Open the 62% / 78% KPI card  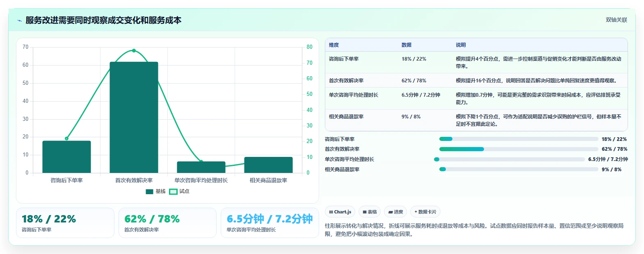pyautogui.click(x=167, y=223)
